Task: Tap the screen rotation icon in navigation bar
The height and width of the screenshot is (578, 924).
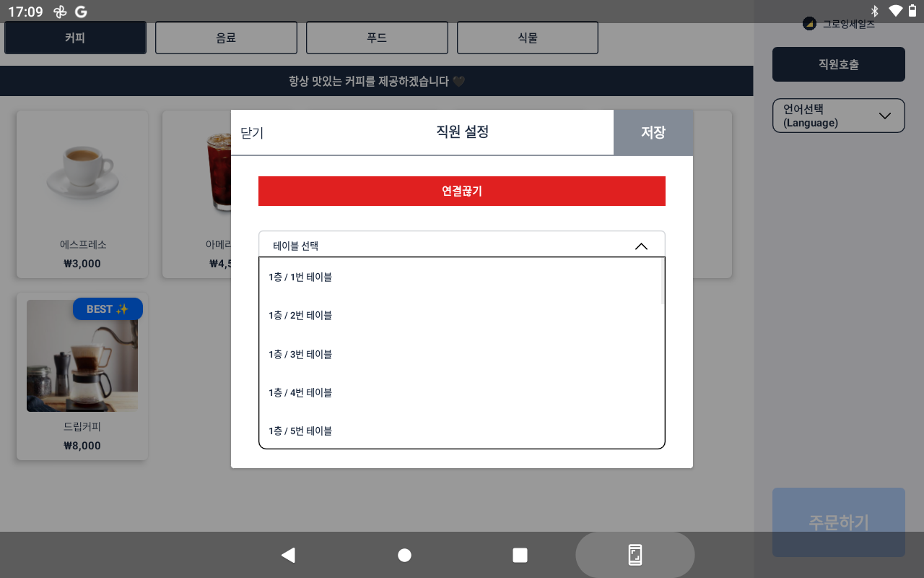Action: tap(635, 555)
